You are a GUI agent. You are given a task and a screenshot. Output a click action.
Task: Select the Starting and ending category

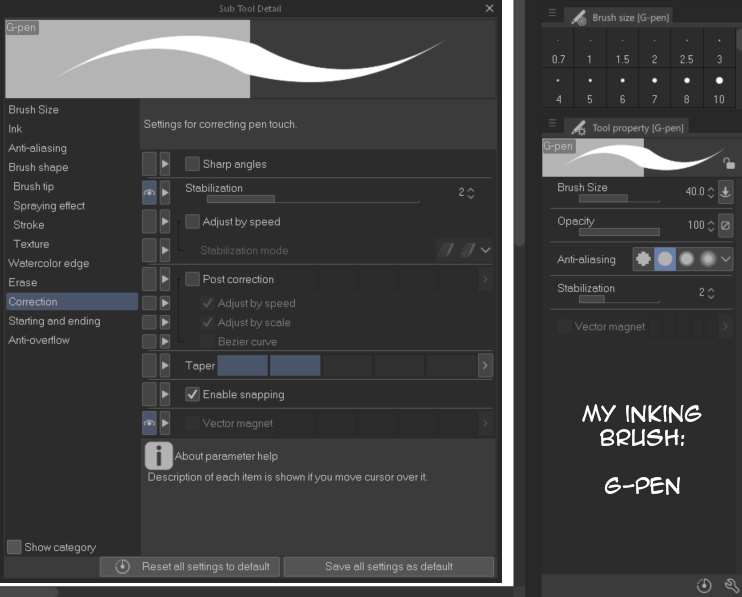tap(54, 321)
